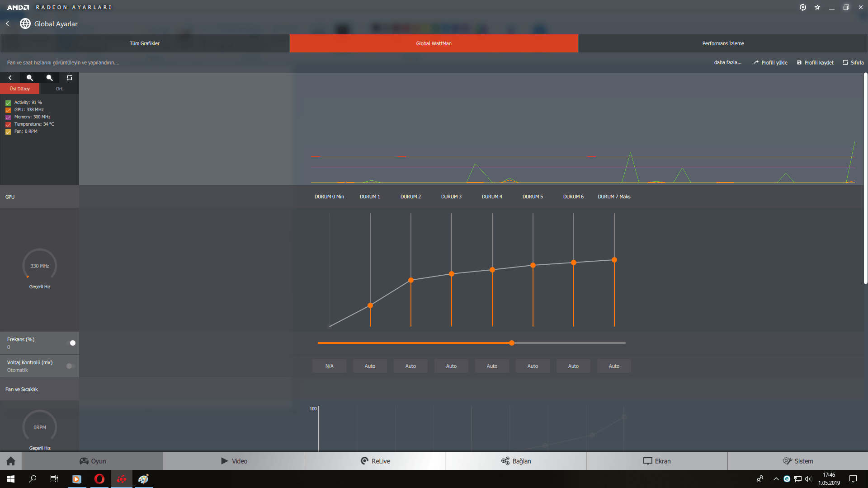Click the graph reset view icon
Screen dimensions: 868x488
point(69,78)
